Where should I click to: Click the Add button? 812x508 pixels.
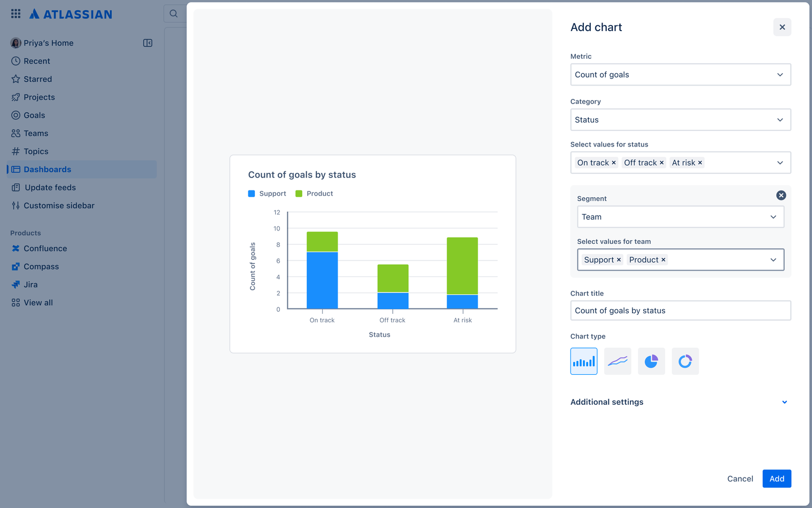(777, 479)
